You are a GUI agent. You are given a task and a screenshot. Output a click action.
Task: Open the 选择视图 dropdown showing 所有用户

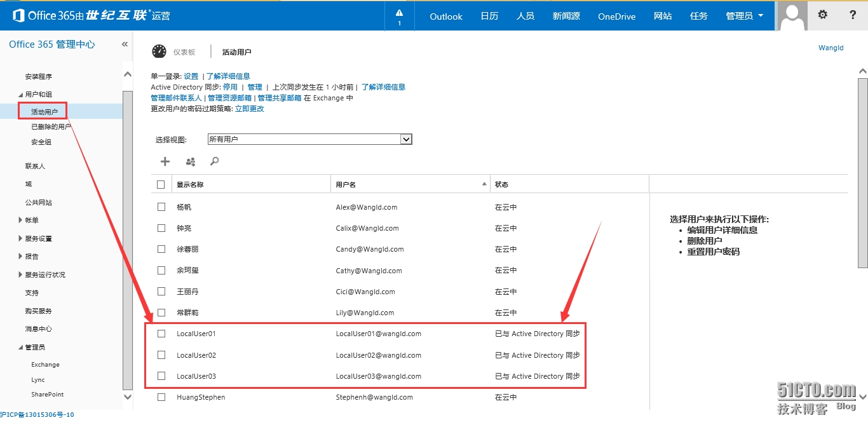[309, 139]
